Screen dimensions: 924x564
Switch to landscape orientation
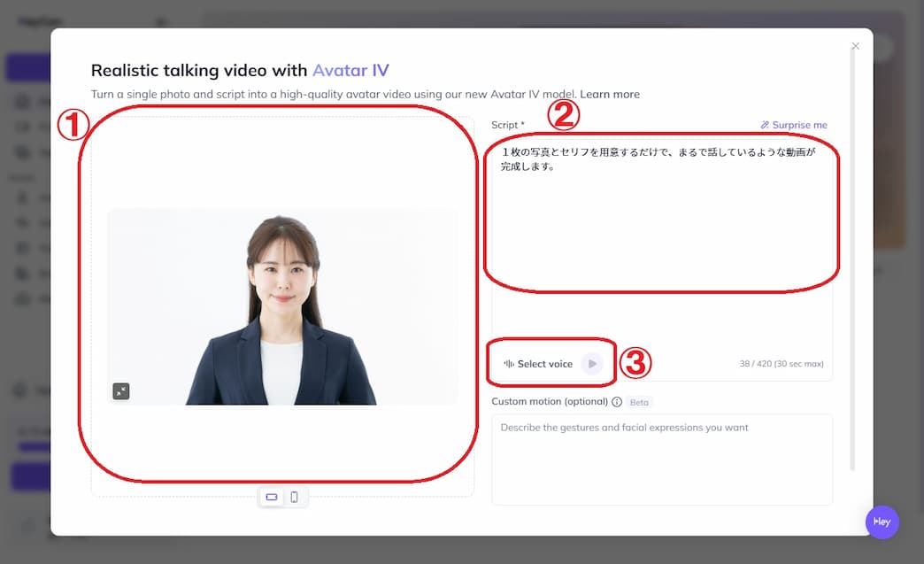coord(272,498)
